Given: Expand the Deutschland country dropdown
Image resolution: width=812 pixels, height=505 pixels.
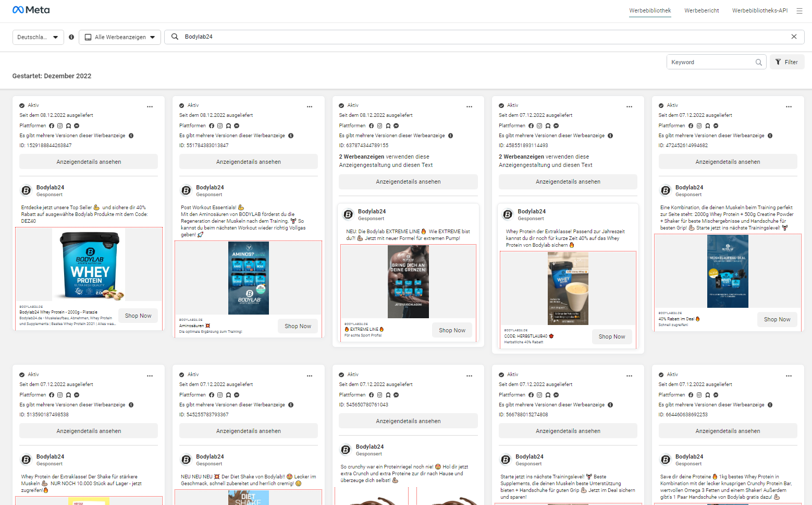Looking at the screenshot, I should [38, 37].
